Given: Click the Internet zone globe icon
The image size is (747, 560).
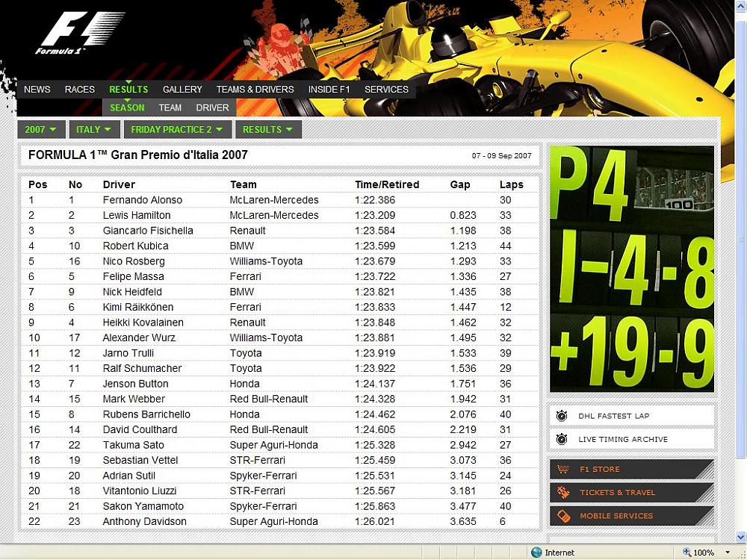Looking at the screenshot, I should 536,553.
